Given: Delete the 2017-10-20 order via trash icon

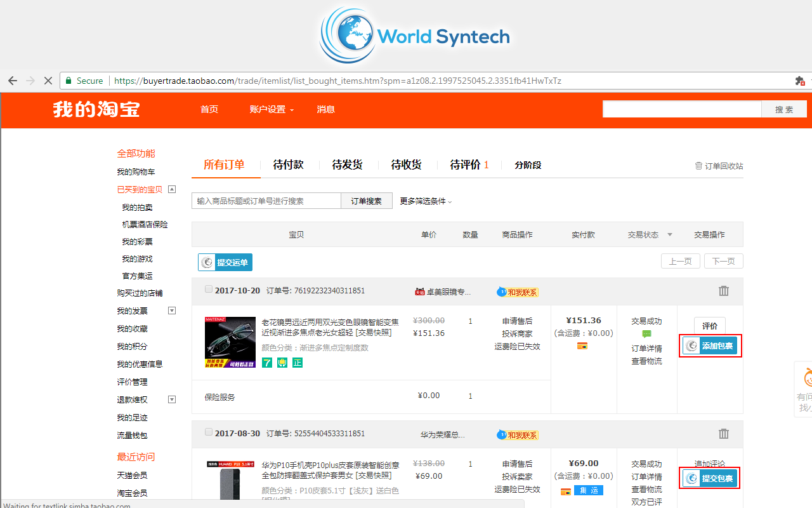Looking at the screenshot, I should coord(724,290).
